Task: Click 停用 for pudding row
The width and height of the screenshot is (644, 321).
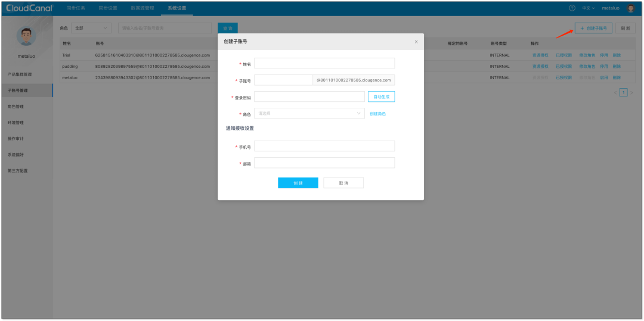Action: pyautogui.click(x=603, y=67)
